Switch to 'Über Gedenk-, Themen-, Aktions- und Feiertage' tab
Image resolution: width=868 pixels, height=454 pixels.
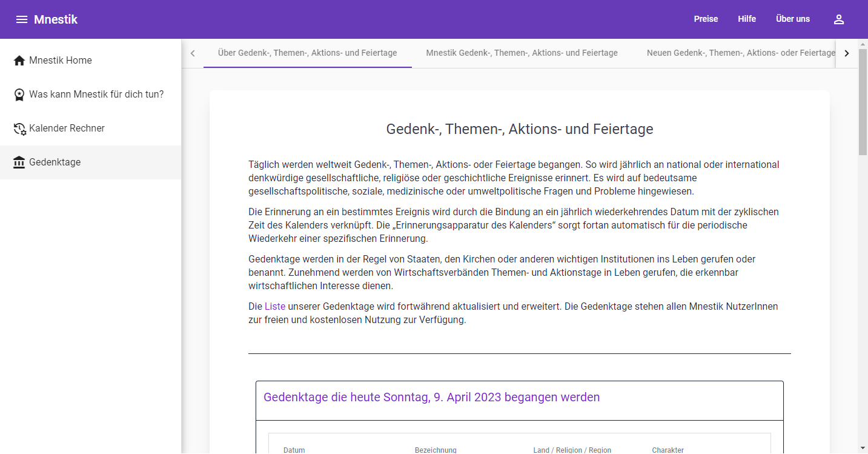[307, 53]
